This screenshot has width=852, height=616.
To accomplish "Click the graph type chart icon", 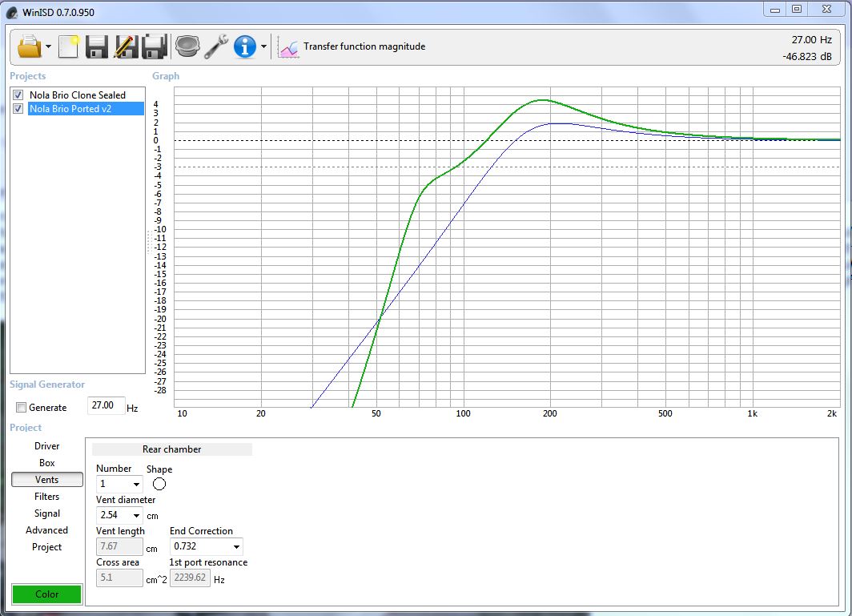I will [288, 47].
